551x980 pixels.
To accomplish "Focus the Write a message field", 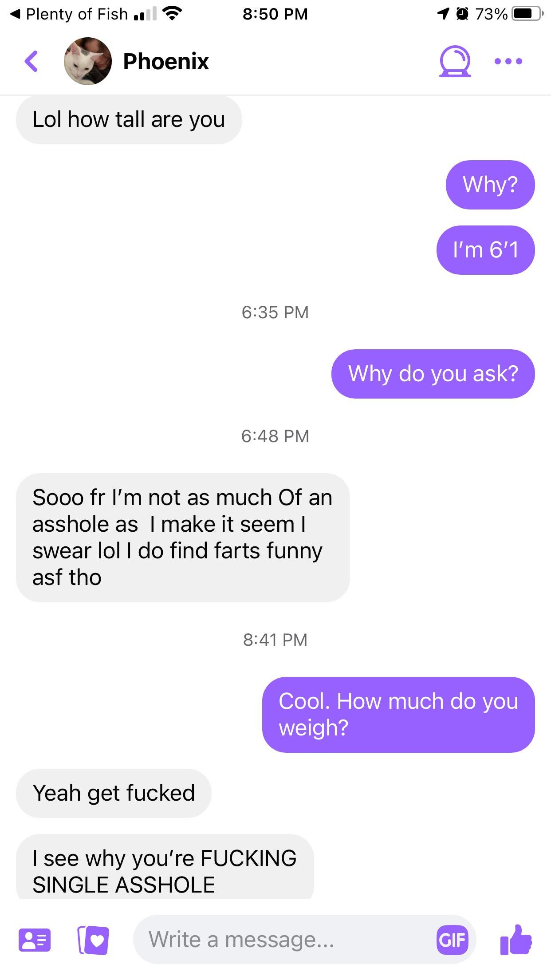I will pos(284,940).
